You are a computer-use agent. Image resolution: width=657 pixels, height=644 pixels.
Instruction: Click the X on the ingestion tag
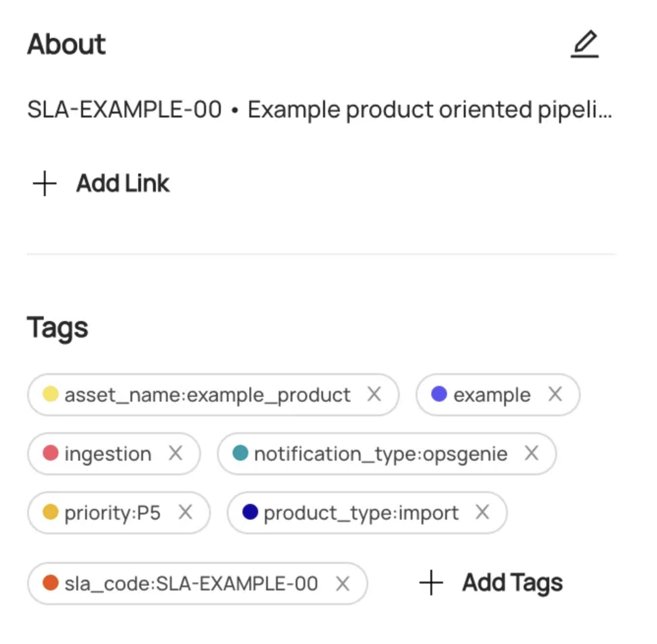click(x=177, y=453)
